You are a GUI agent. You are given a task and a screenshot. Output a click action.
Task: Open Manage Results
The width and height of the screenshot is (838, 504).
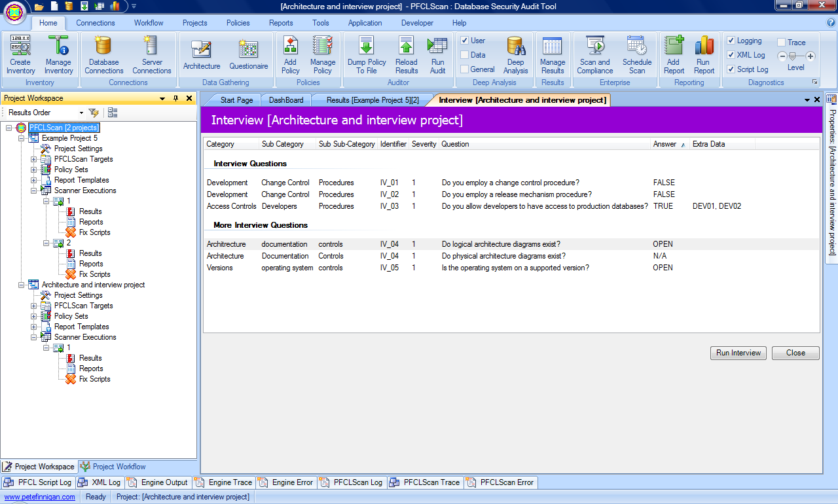pos(553,56)
